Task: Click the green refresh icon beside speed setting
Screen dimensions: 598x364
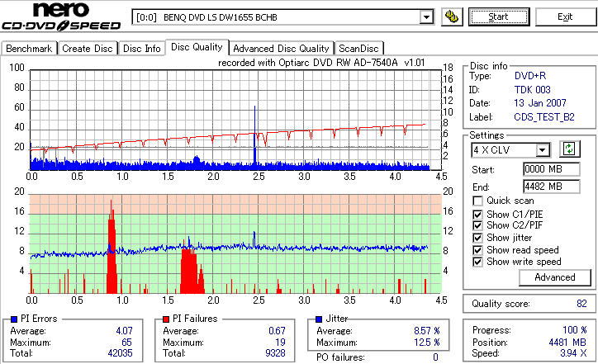Action: (x=569, y=149)
